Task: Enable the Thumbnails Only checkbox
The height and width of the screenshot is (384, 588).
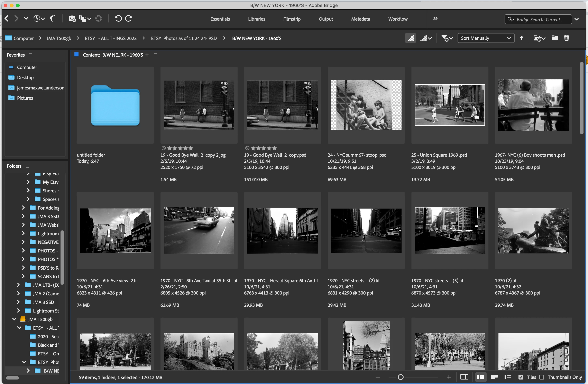Action: (542, 377)
